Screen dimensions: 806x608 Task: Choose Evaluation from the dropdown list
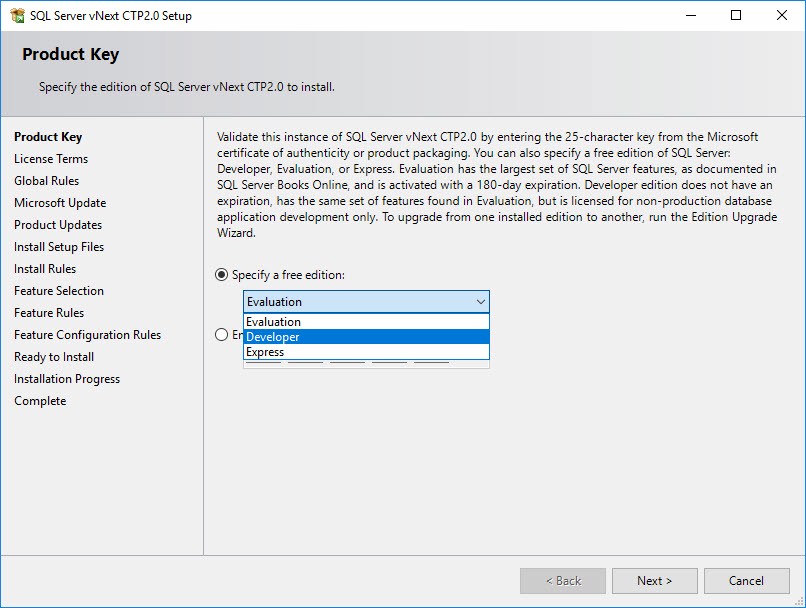[366, 322]
